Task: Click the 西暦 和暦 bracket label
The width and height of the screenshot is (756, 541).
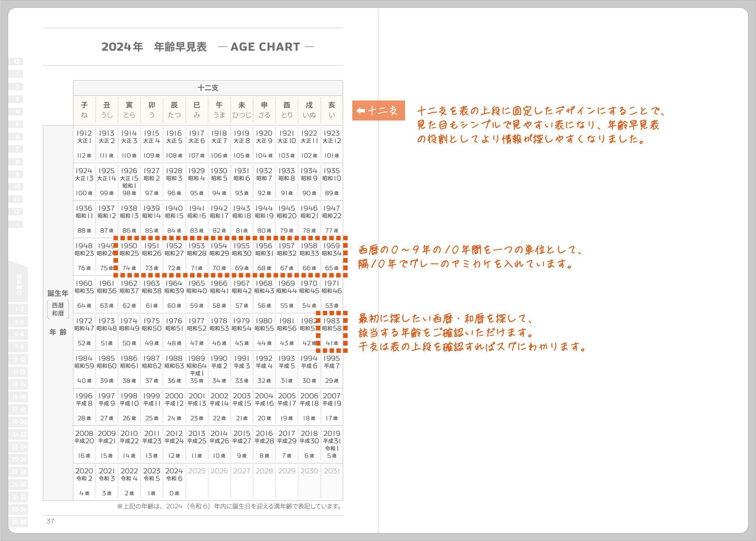Action: tap(58, 310)
